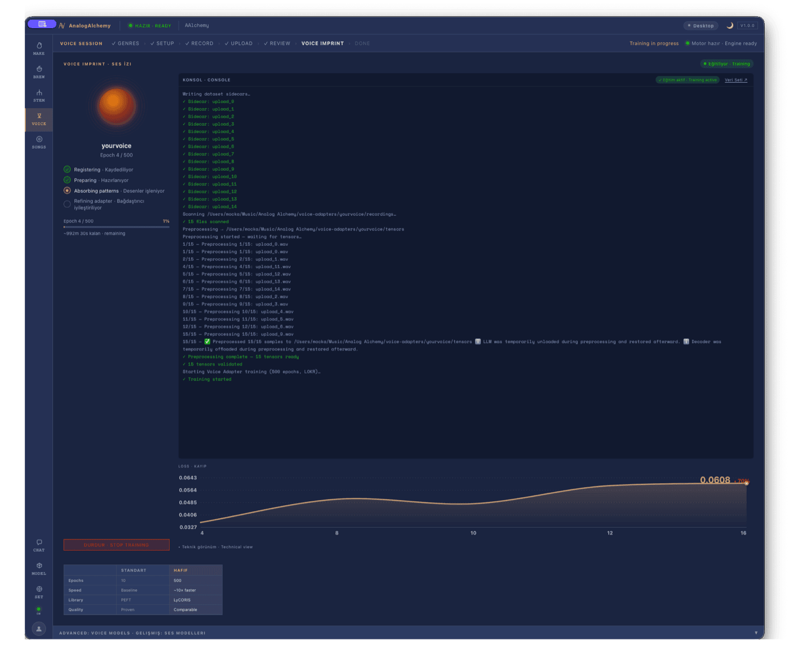The image size is (789, 672).
Task: Toggle dark mode moon icon
Action: click(x=730, y=25)
